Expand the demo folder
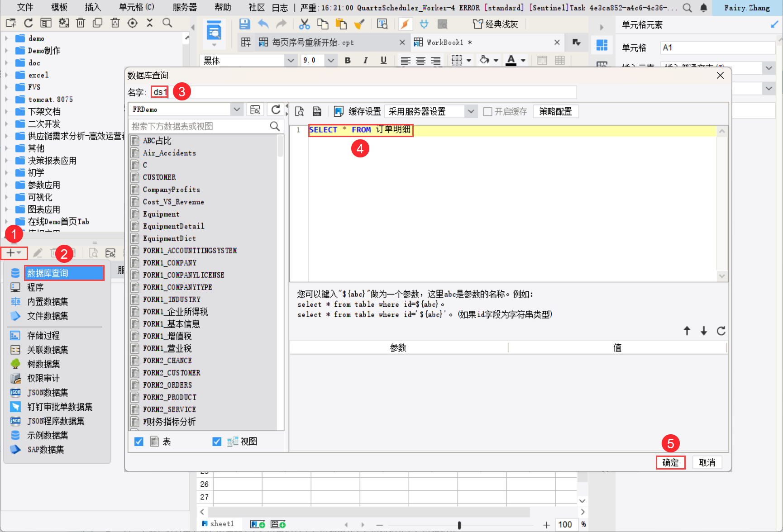 [6, 38]
